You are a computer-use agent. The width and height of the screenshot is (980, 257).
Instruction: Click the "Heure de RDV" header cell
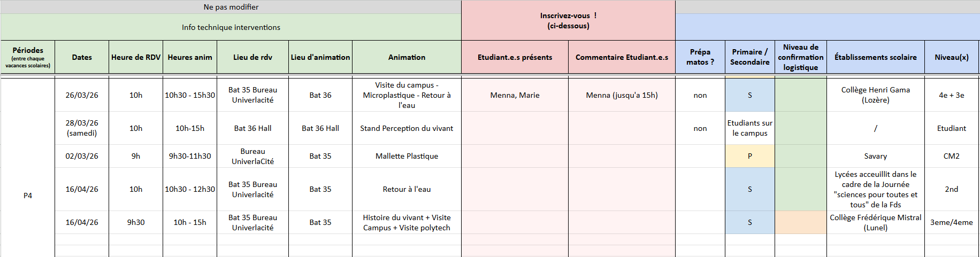(136, 57)
